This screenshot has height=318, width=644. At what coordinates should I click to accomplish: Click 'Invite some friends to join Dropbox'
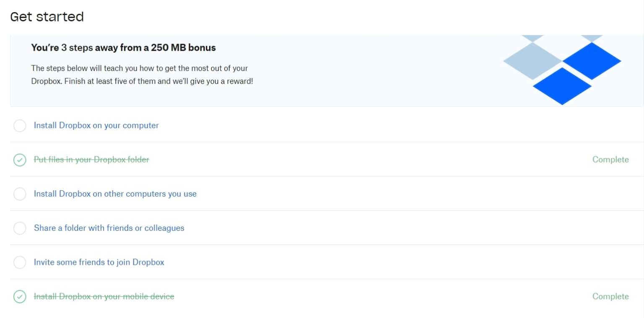(99, 262)
